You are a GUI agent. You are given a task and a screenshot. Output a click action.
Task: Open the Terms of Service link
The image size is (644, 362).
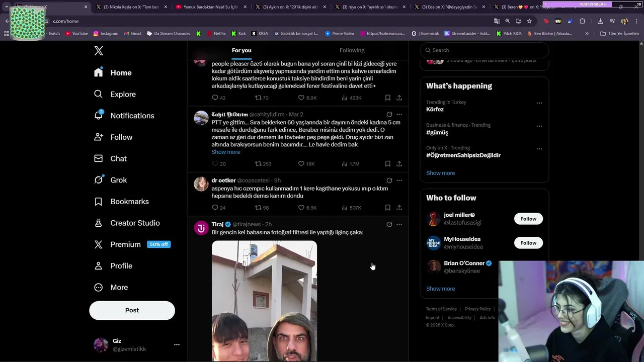pos(441,309)
